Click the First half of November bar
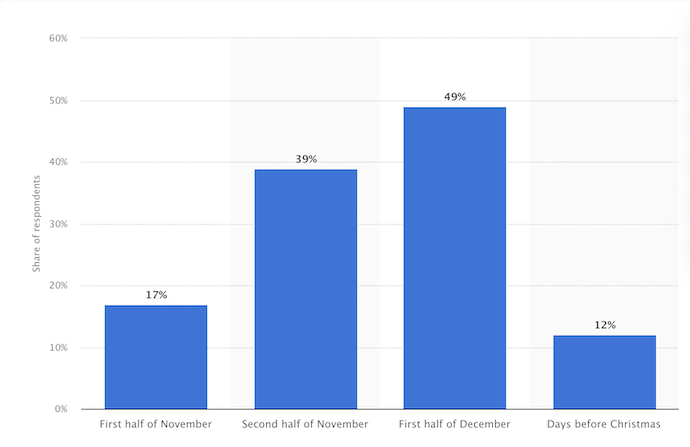This screenshot has height=447, width=690. click(x=156, y=357)
